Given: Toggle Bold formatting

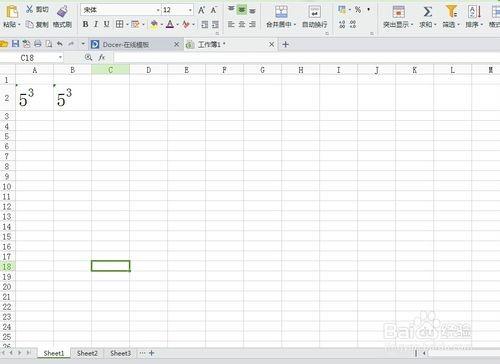Looking at the screenshot, I should 86,24.
